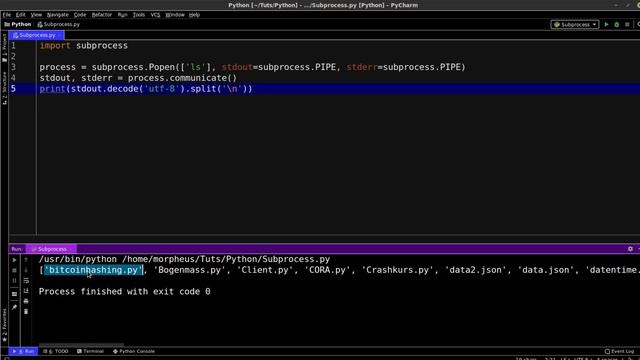Image resolution: width=640 pixels, height=360 pixels.
Task: Switch to the Subprocess.py editor tab
Action: [x=36, y=35]
